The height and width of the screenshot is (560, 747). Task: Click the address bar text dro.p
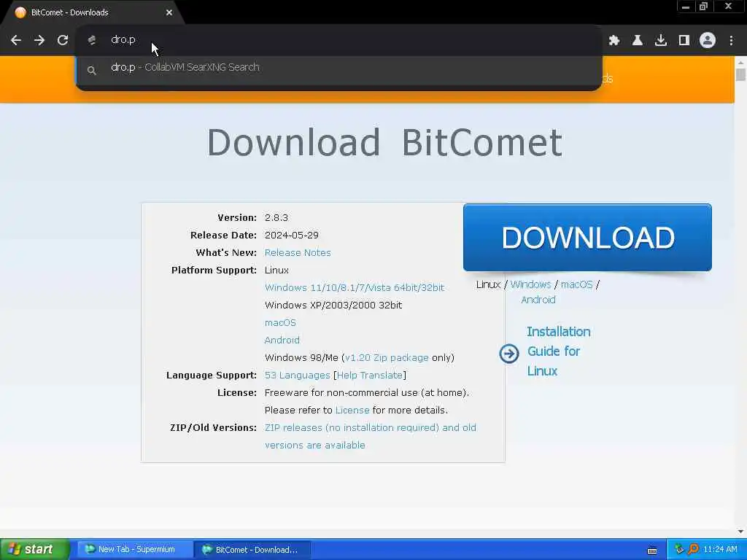(123, 40)
